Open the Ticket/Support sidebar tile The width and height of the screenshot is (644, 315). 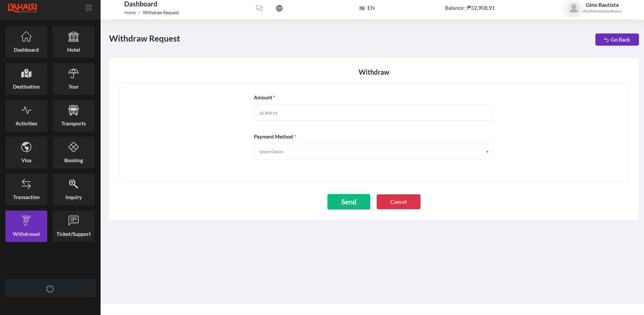[74, 226]
